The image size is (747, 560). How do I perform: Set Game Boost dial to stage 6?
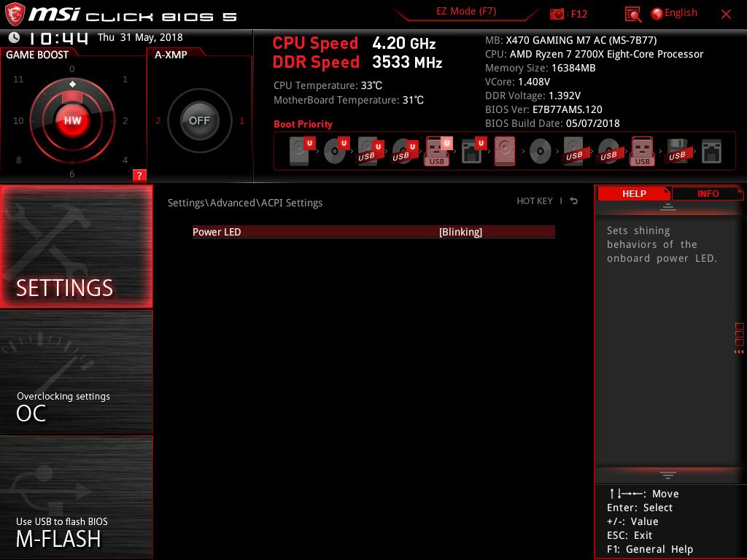(72, 174)
